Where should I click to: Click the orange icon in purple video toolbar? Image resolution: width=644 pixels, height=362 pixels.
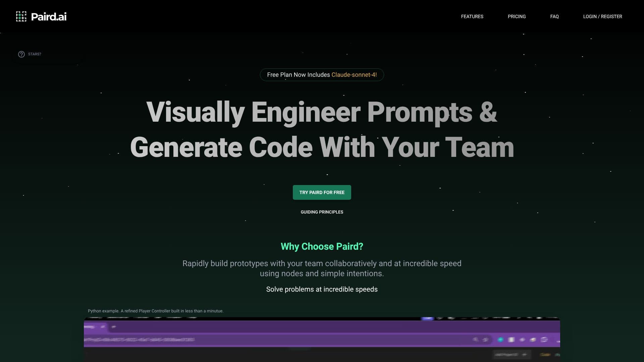(x=533, y=340)
